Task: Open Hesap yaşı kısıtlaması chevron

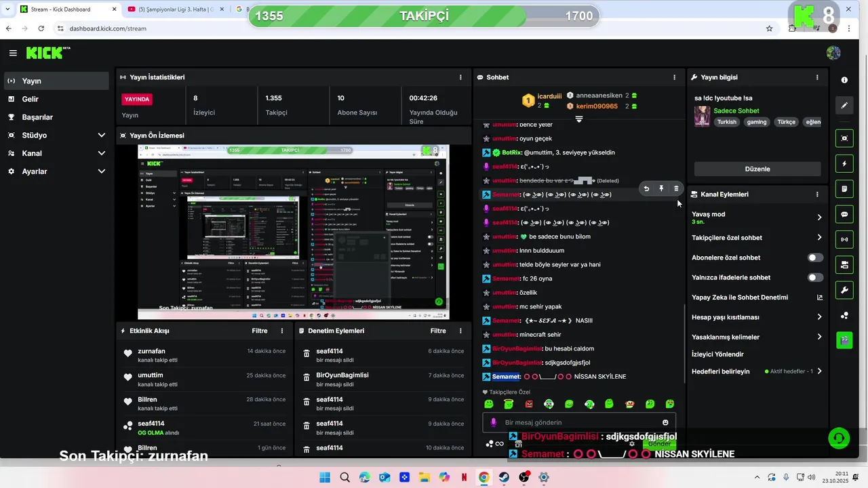Action: coord(819,317)
